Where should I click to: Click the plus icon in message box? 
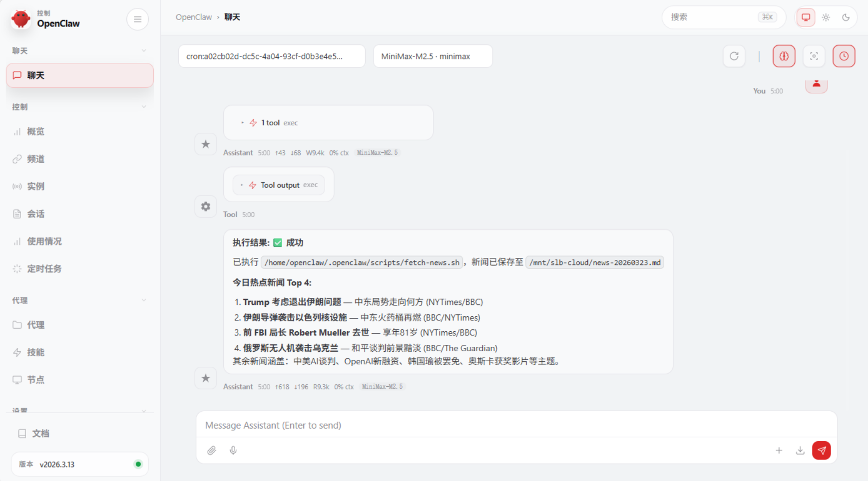tap(779, 451)
